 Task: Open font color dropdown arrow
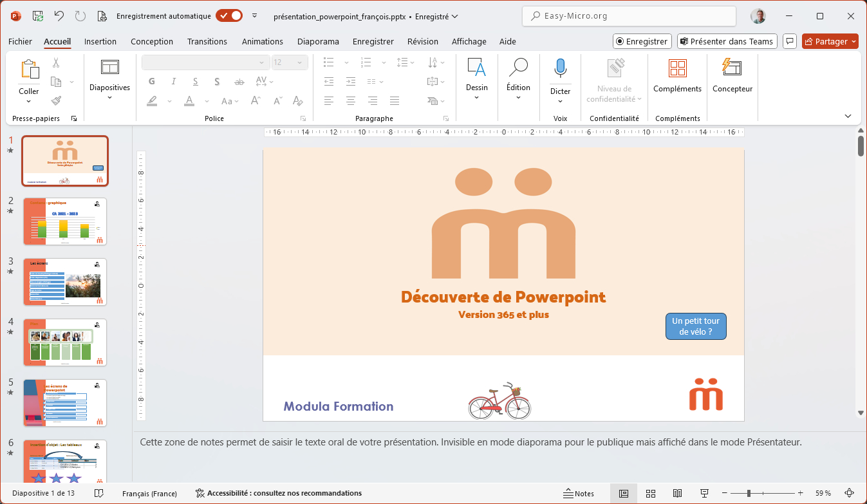click(207, 101)
